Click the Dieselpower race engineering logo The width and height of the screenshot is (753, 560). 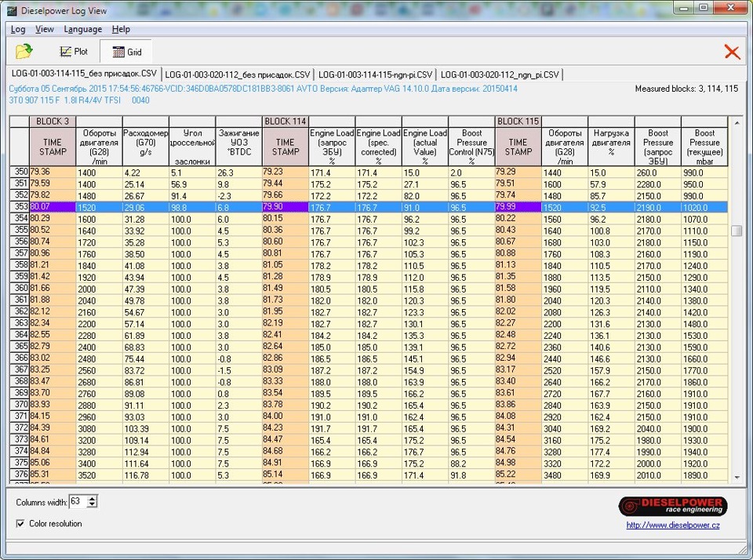[x=672, y=506]
